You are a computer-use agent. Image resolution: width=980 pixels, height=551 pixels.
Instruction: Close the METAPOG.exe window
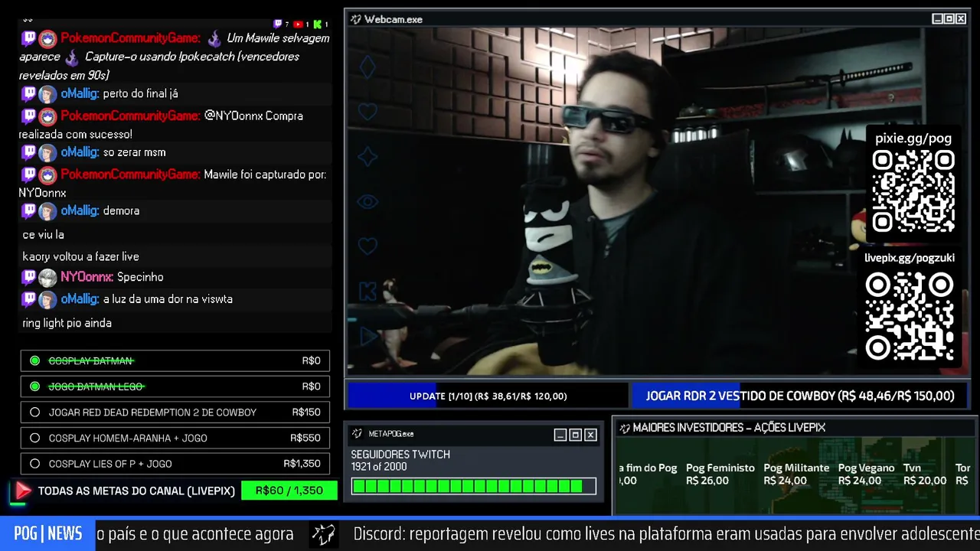590,435
